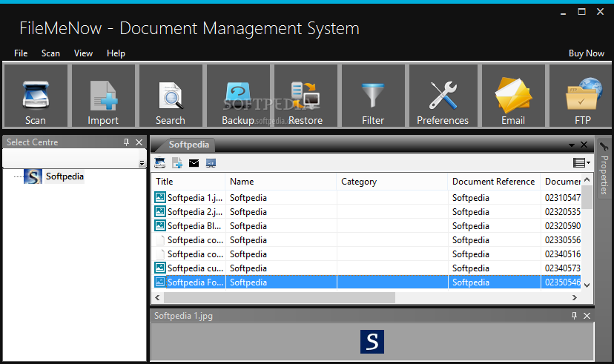Click the small scanner icon in document toolbar

[x=159, y=163]
